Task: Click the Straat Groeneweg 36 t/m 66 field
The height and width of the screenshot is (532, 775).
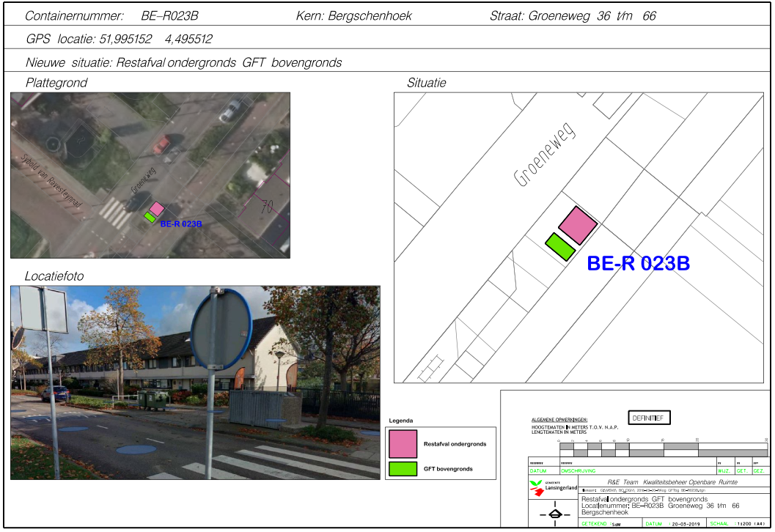Action: [573, 16]
